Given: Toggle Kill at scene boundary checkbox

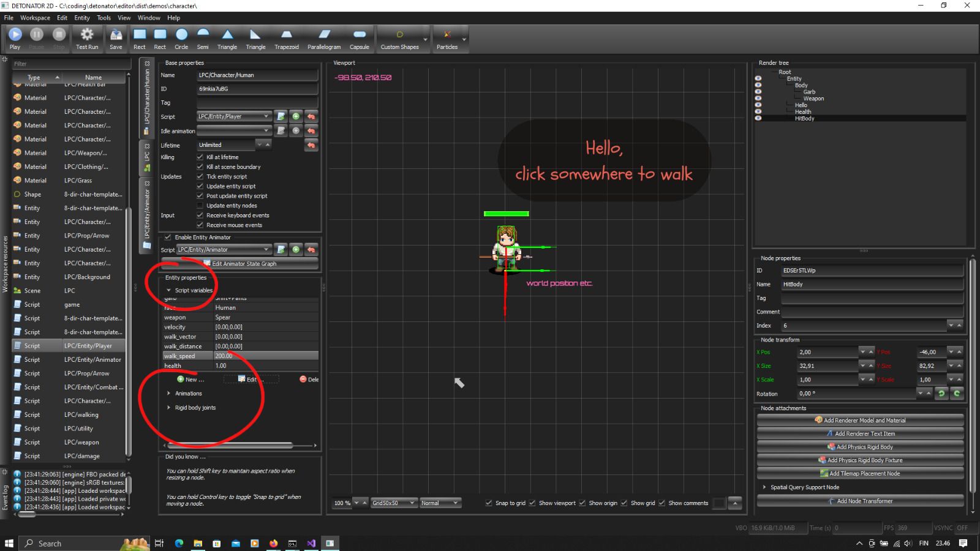Looking at the screenshot, I should click(x=200, y=167).
